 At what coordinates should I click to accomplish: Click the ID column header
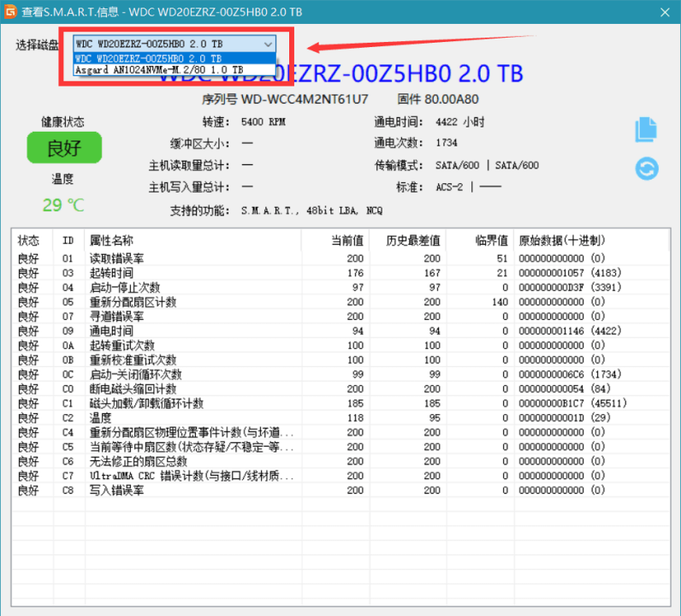[68, 240]
